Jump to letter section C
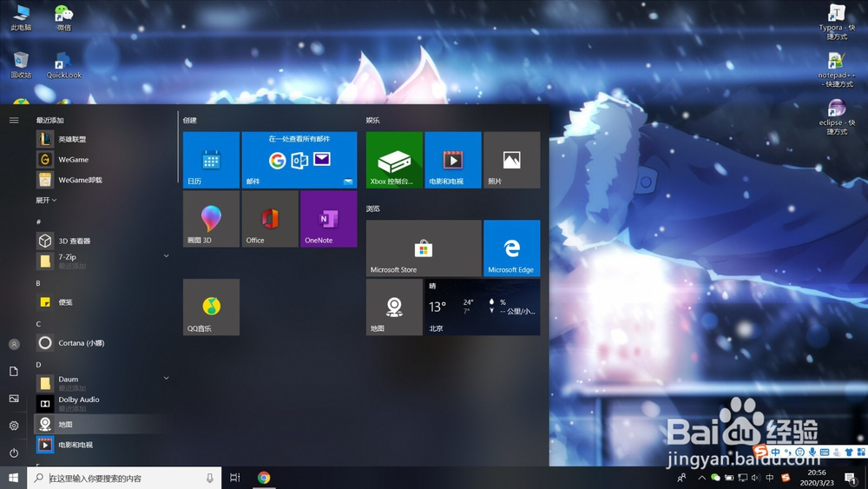 [38, 324]
